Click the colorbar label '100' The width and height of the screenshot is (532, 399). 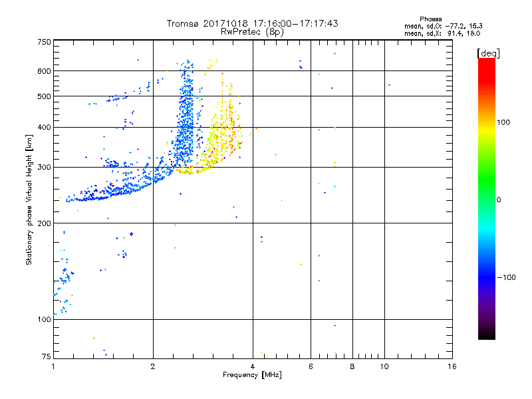coord(503,122)
